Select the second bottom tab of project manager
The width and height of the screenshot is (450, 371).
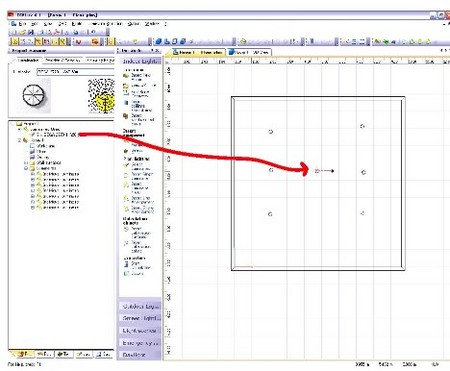44,354
